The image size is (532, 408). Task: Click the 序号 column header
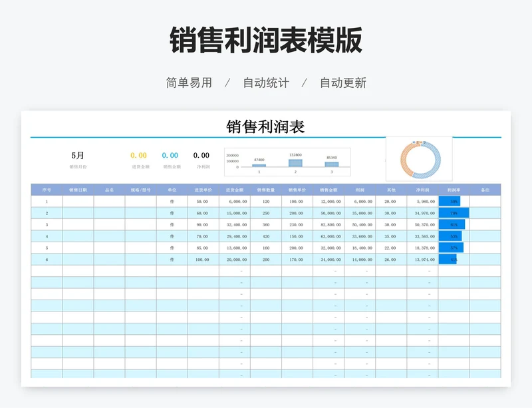click(47, 190)
